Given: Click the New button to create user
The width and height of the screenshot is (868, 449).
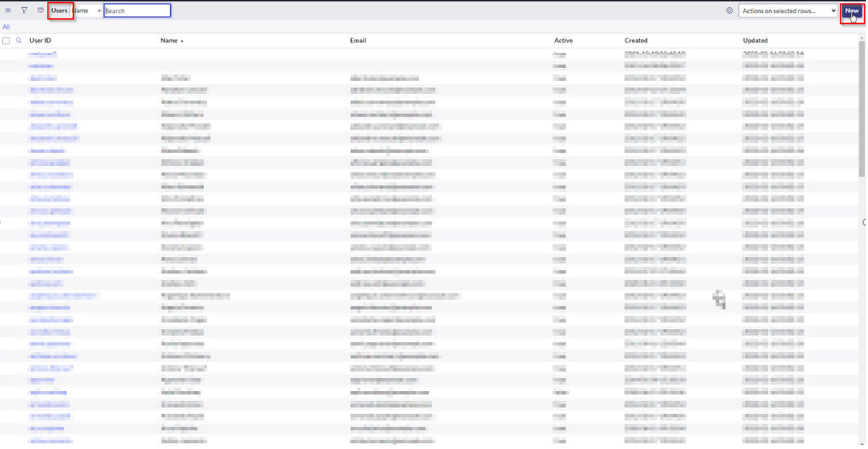Looking at the screenshot, I should 851,11.
